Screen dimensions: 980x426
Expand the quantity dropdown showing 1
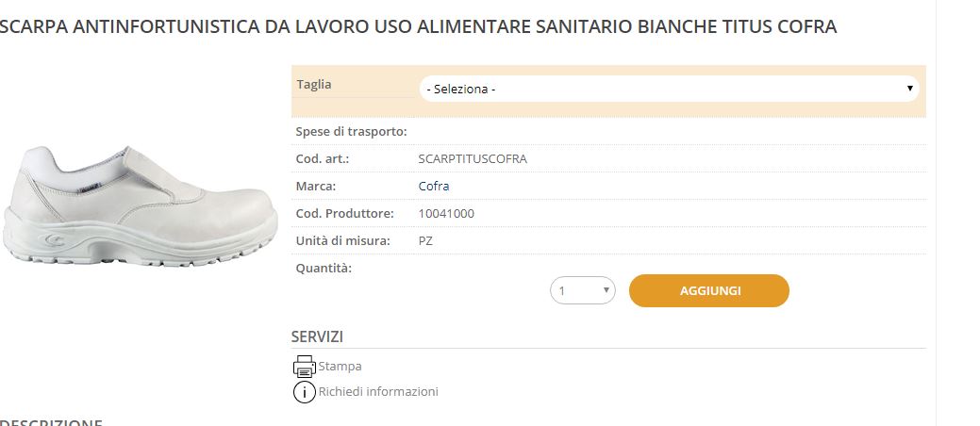[583, 291]
